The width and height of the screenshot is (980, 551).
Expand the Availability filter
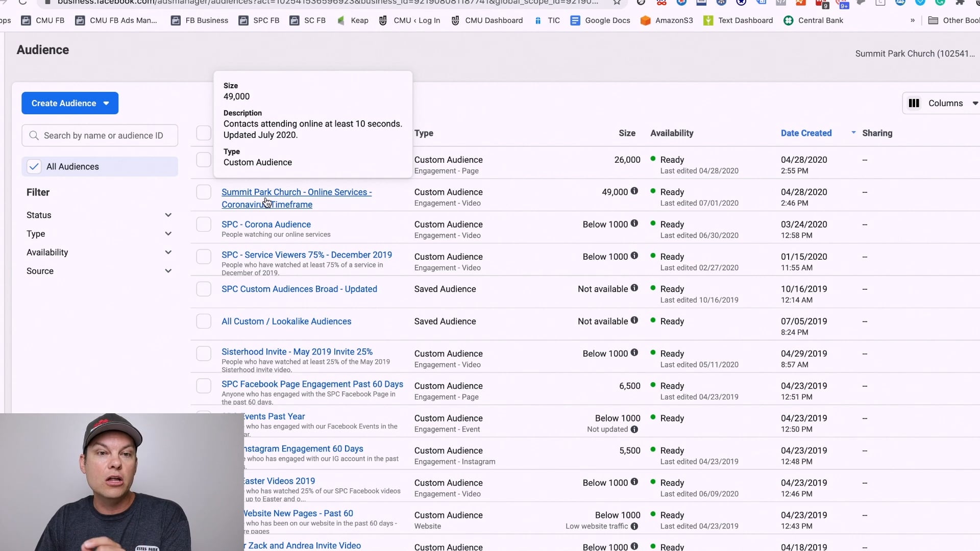tap(99, 252)
